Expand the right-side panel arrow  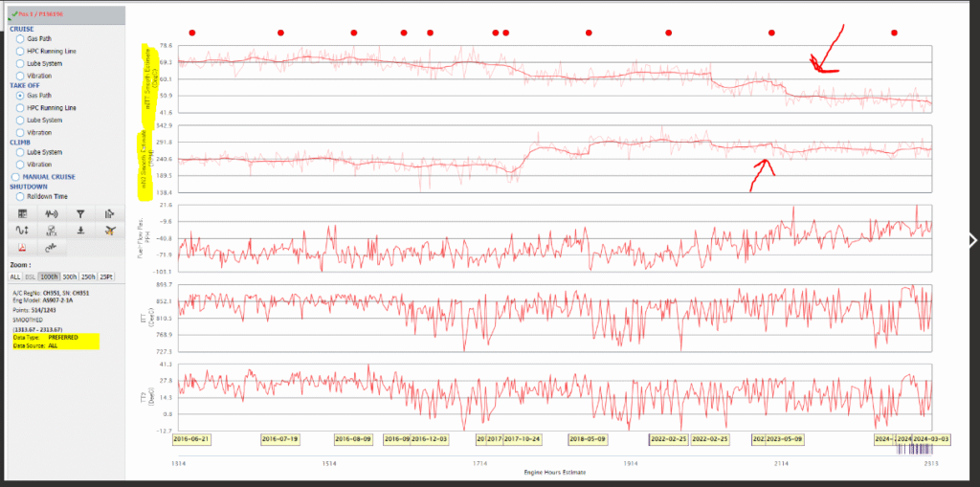point(973,240)
